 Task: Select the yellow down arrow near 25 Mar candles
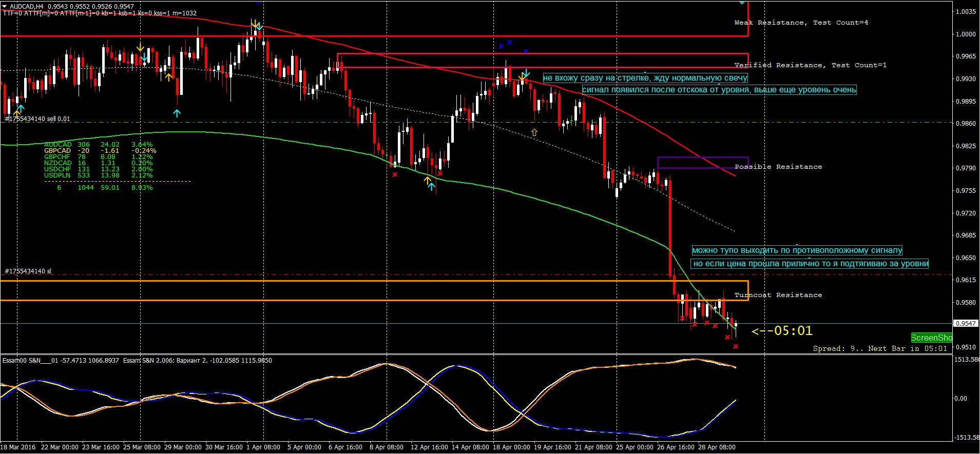(x=140, y=48)
